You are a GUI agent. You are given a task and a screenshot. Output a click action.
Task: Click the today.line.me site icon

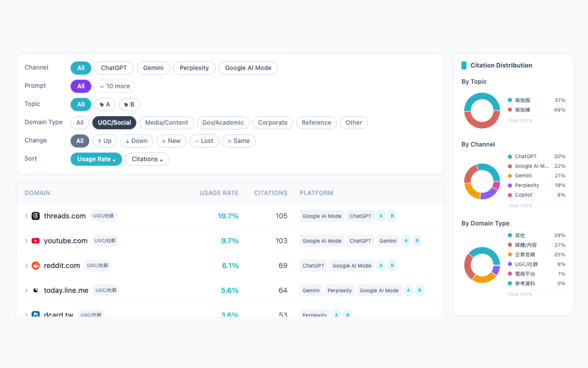(x=36, y=290)
